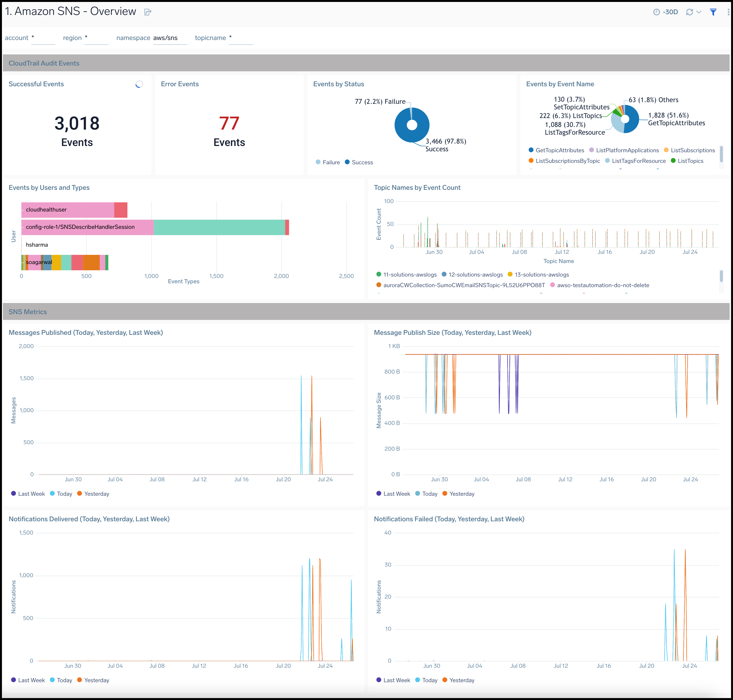
Task: Click the GetTopicAttributes legend entry
Action: coord(560,150)
